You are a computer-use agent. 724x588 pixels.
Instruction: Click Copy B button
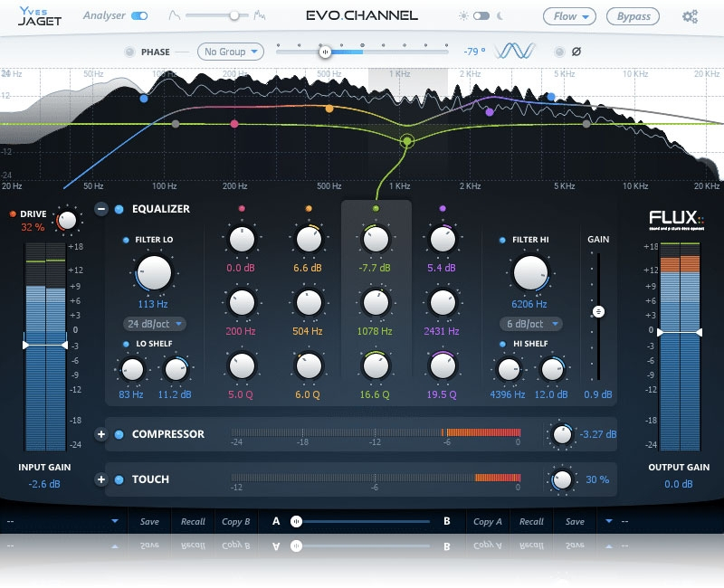point(236,522)
